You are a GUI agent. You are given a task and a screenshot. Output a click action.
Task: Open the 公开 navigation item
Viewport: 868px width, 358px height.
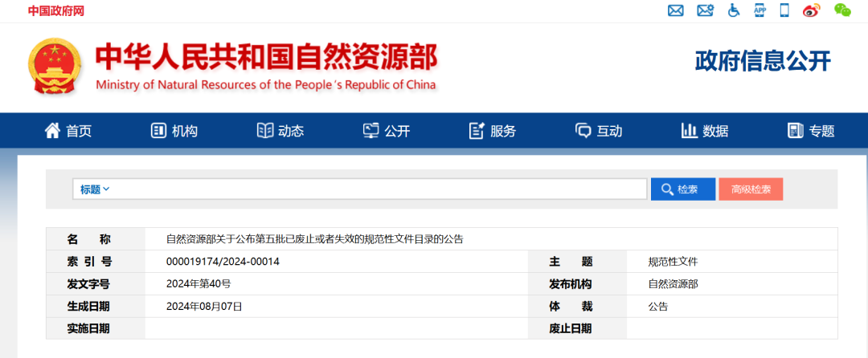tap(387, 131)
